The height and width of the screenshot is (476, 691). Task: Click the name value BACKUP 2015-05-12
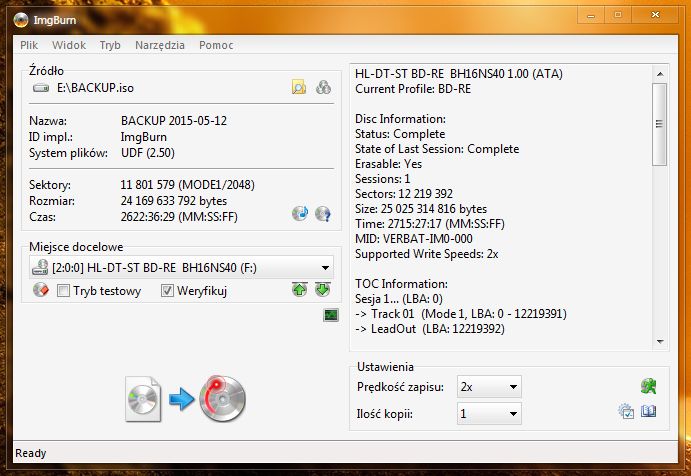pos(174,120)
